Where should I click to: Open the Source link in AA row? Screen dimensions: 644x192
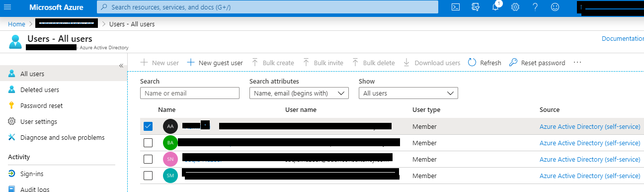click(590, 126)
